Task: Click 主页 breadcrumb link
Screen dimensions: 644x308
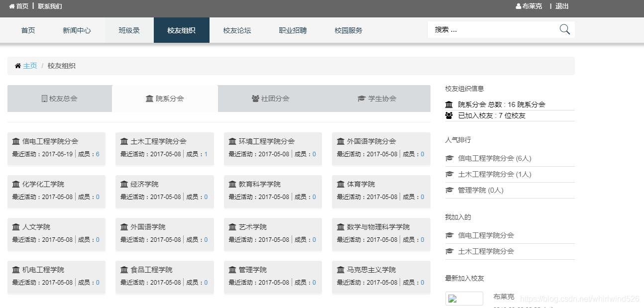Action: (x=30, y=66)
